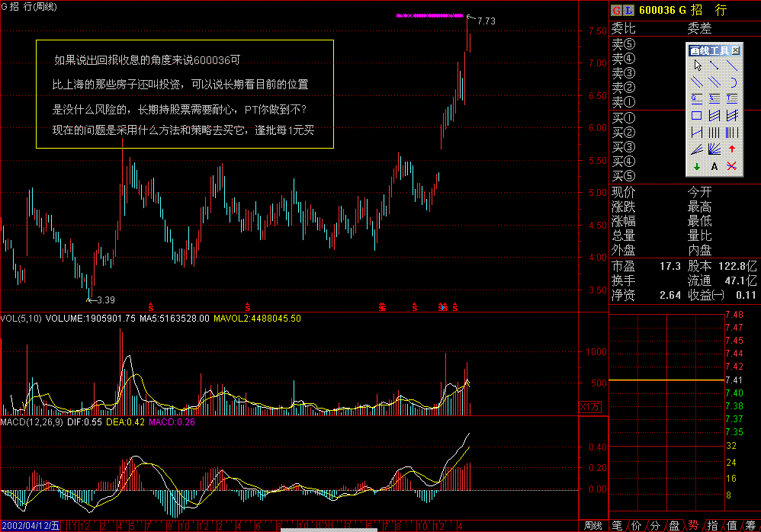Switch to the 值 tab
This screenshot has height=532, width=761.
click(732, 526)
